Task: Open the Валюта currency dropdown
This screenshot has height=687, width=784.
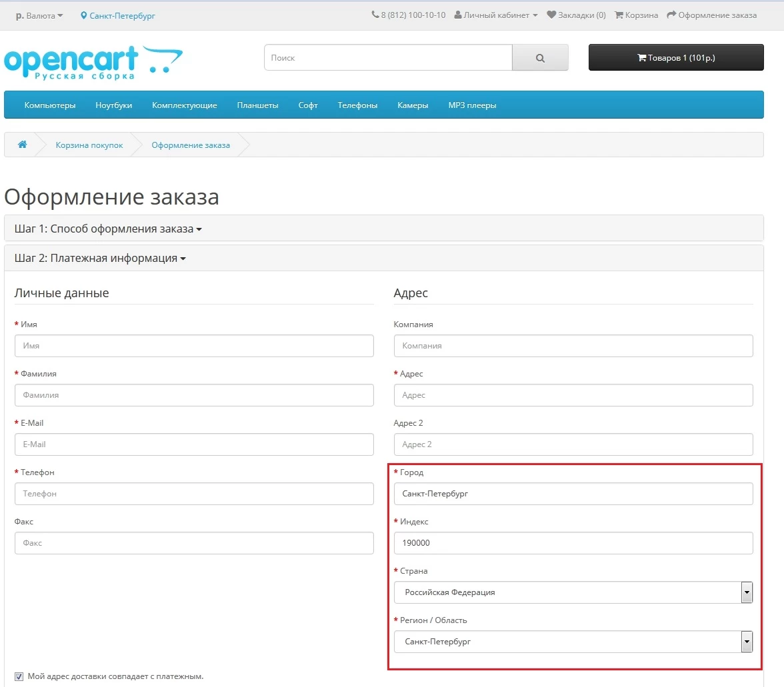Action: pyautogui.click(x=39, y=15)
